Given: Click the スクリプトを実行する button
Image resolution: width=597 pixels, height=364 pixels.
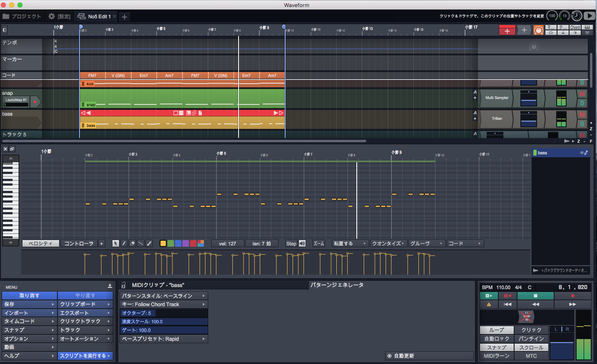Looking at the screenshot, I should tap(85, 356).
